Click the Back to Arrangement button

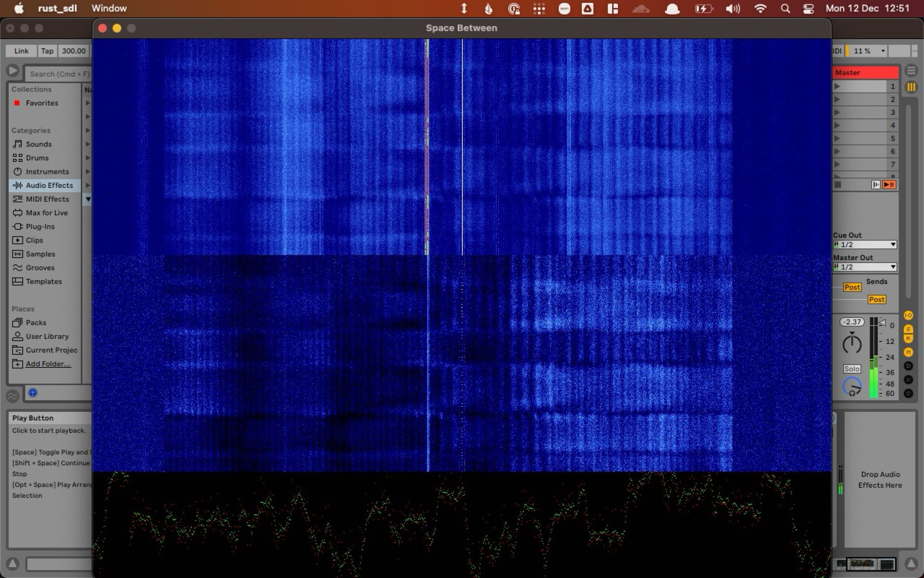[889, 184]
